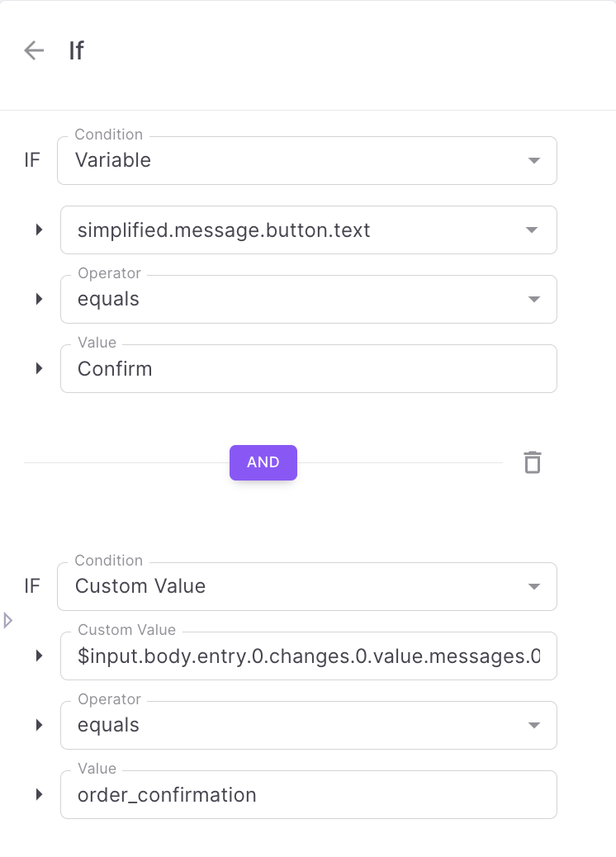Open the second Condition dropdown showing Custom Value
This screenshot has height=857, width=616.
tap(306, 586)
